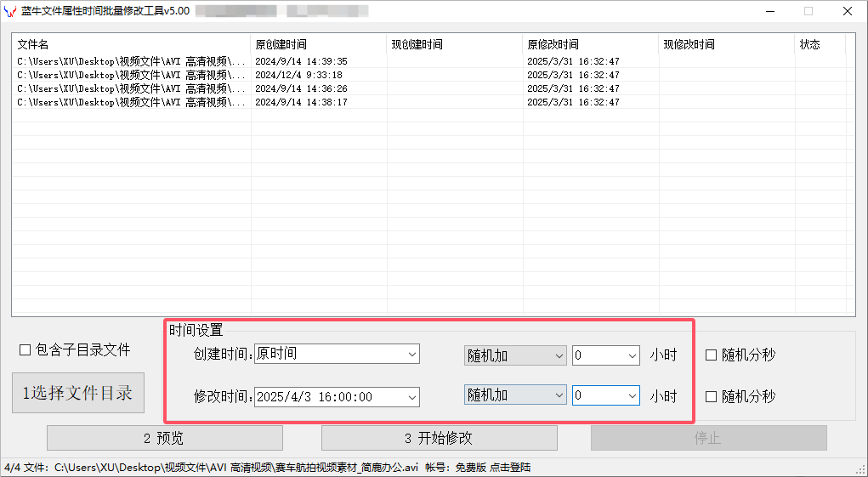Maximize the window

[808, 11]
